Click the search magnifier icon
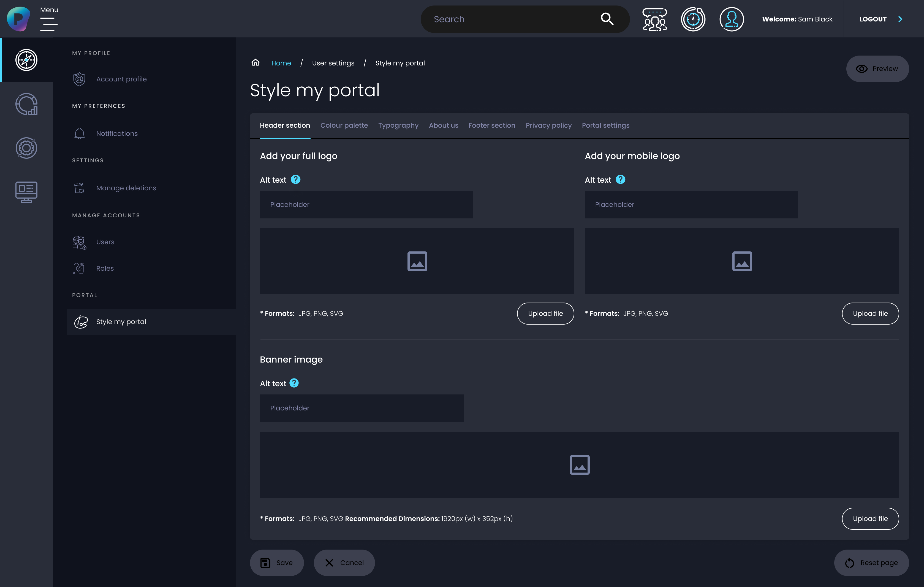 [607, 19]
